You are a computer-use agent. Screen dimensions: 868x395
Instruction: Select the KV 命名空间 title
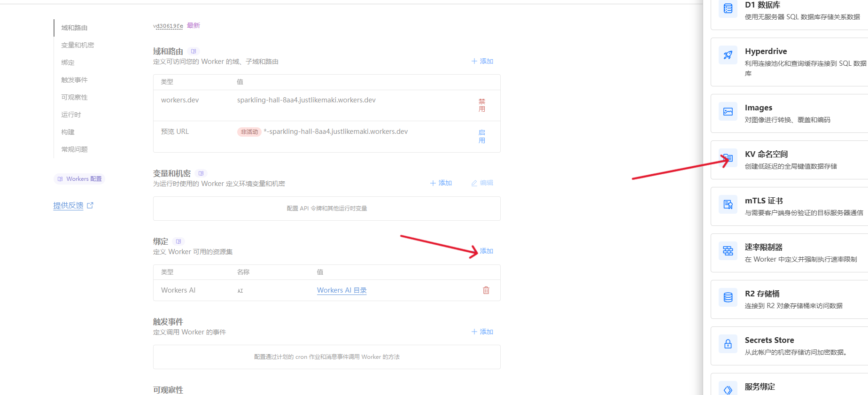(x=767, y=154)
